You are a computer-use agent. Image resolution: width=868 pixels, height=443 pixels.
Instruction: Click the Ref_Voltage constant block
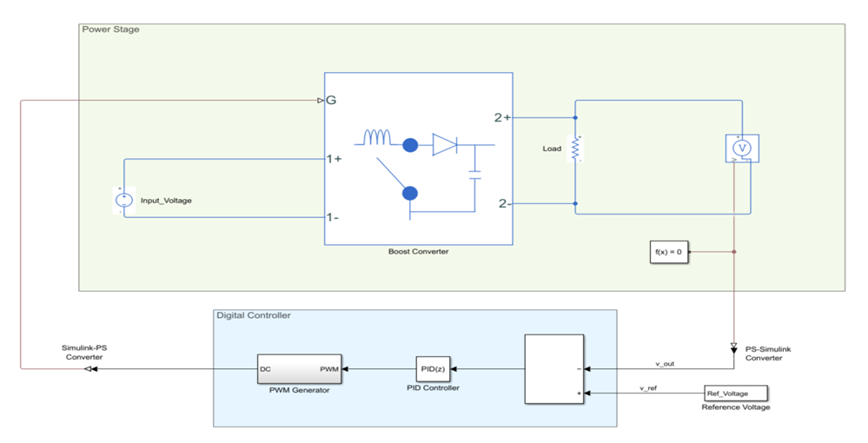735,393
